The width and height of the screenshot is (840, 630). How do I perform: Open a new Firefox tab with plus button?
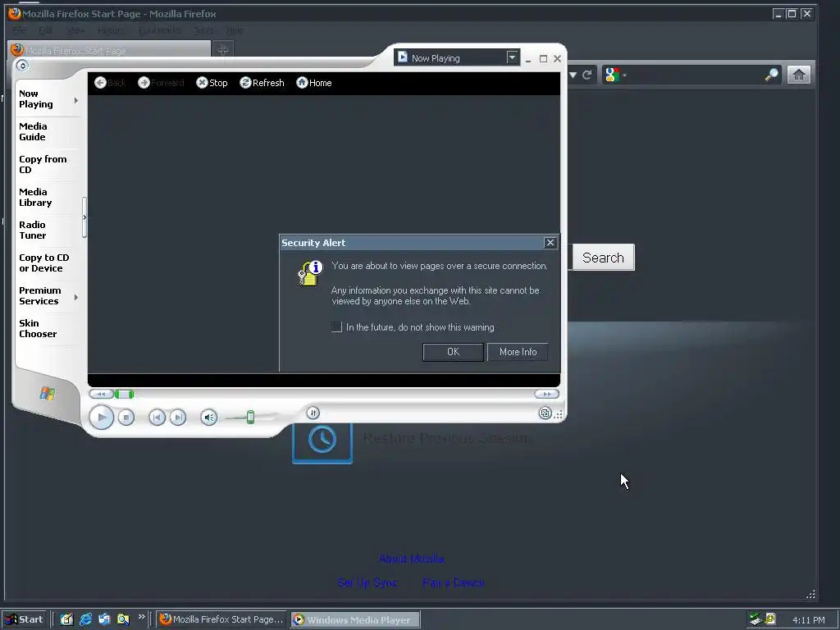[x=223, y=50]
